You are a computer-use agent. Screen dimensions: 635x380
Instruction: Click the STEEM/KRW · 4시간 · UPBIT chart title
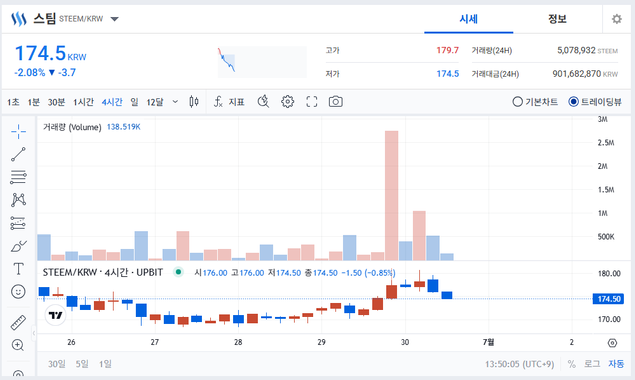coord(103,273)
